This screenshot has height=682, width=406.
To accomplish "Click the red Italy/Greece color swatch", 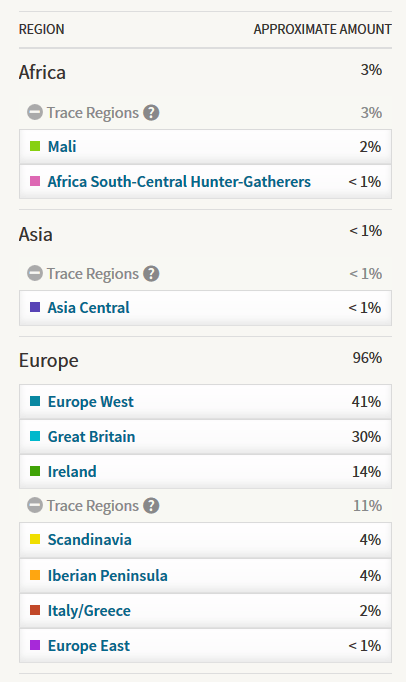I will tap(35, 610).
